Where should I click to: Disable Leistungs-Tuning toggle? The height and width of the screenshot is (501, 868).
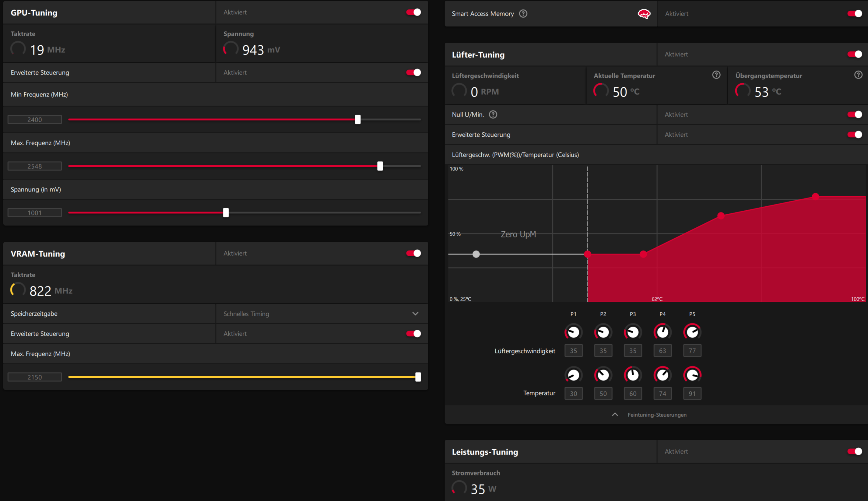click(x=855, y=451)
